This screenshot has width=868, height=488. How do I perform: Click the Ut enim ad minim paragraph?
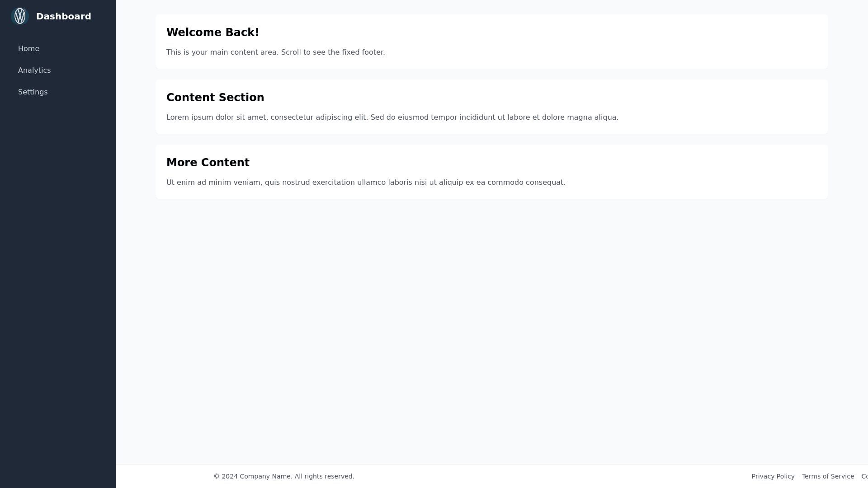tap(366, 183)
